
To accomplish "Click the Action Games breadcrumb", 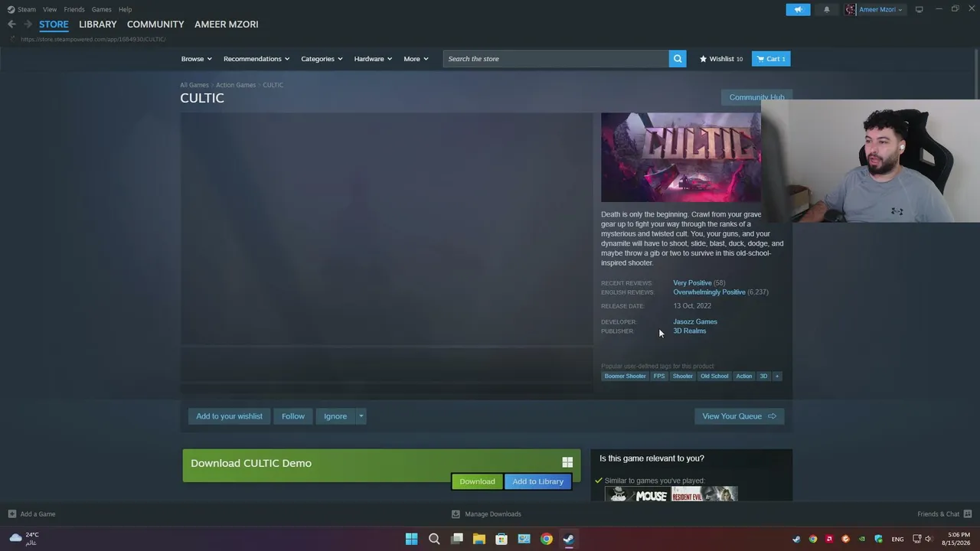I will tap(236, 85).
